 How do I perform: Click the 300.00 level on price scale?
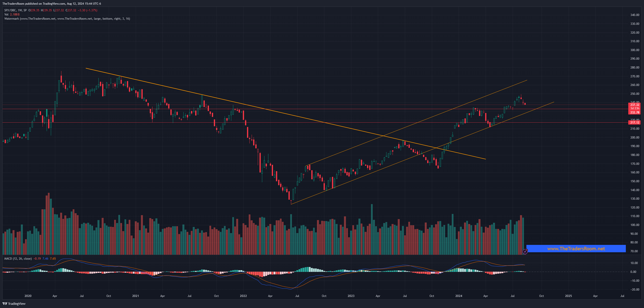tap(635, 50)
